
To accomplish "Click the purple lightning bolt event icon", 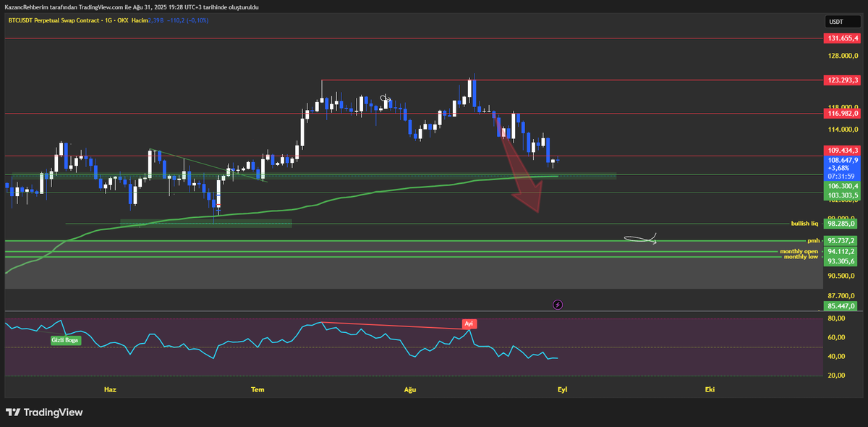I will [x=558, y=305].
